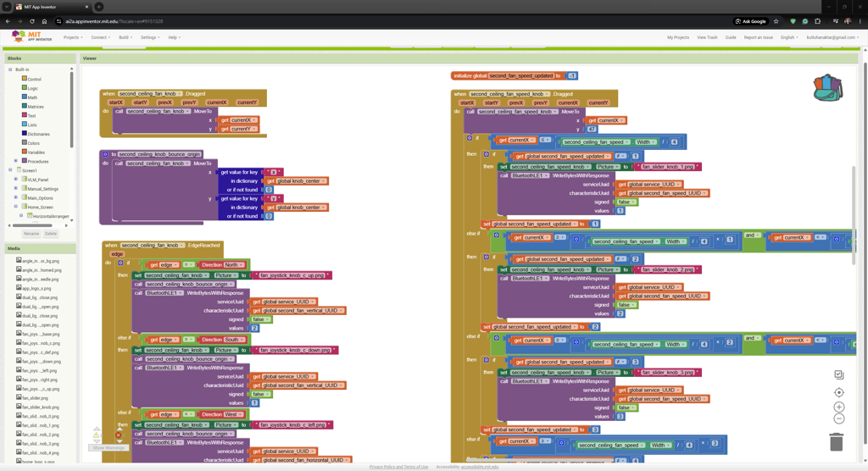Click Report an Issue link
Viewport: 868px width, 471px height.
tap(759, 37)
